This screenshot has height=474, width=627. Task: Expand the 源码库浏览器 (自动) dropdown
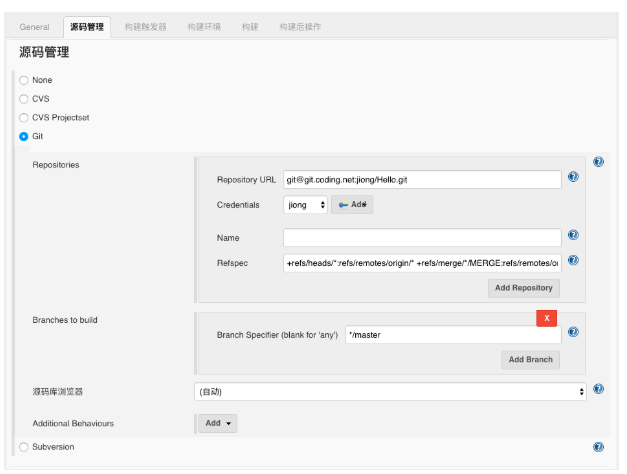391,392
